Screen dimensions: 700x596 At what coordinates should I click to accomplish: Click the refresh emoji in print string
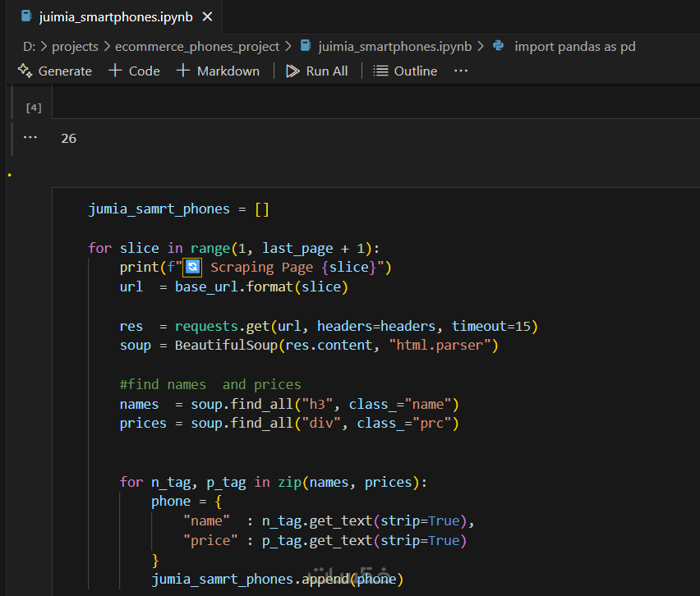click(x=192, y=268)
